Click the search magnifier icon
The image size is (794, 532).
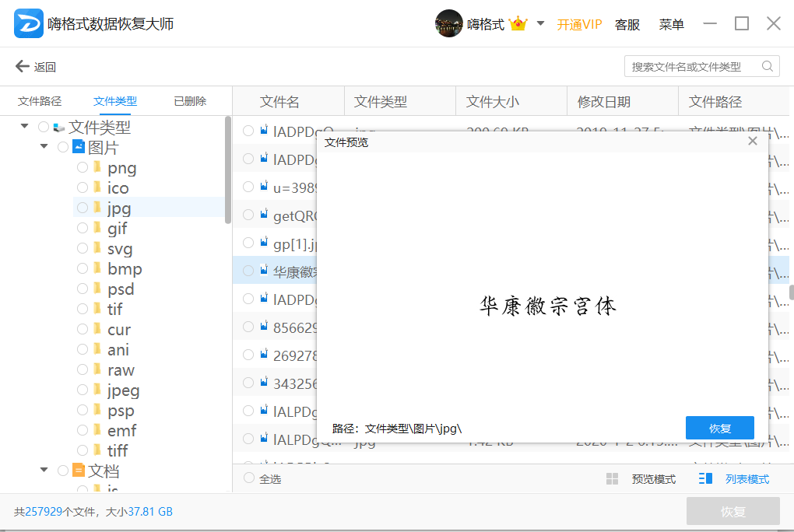coord(768,66)
